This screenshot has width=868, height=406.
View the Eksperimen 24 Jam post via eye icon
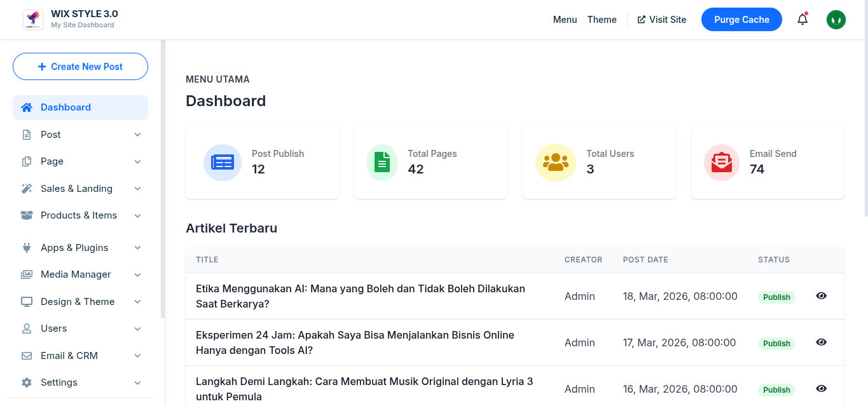(x=822, y=342)
